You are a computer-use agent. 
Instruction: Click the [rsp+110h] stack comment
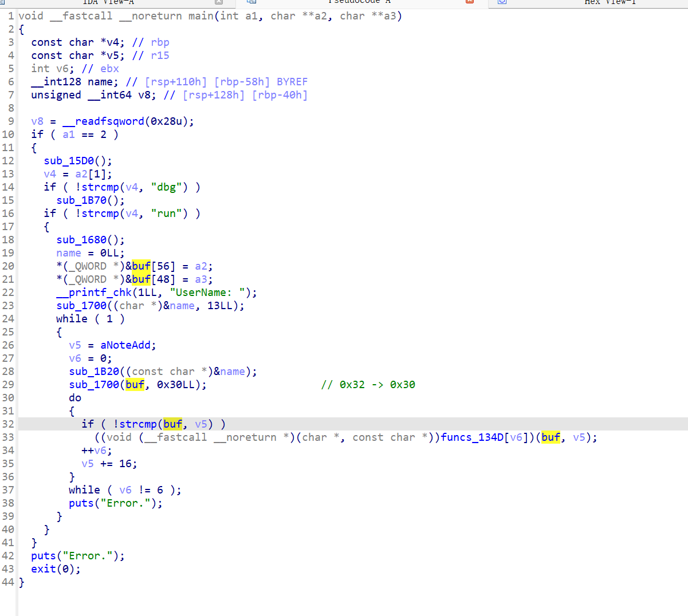coord(176,82)
